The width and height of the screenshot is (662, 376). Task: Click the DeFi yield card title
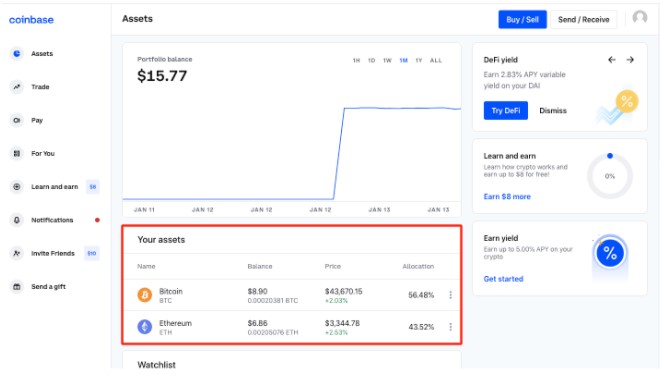coord(500,60)
